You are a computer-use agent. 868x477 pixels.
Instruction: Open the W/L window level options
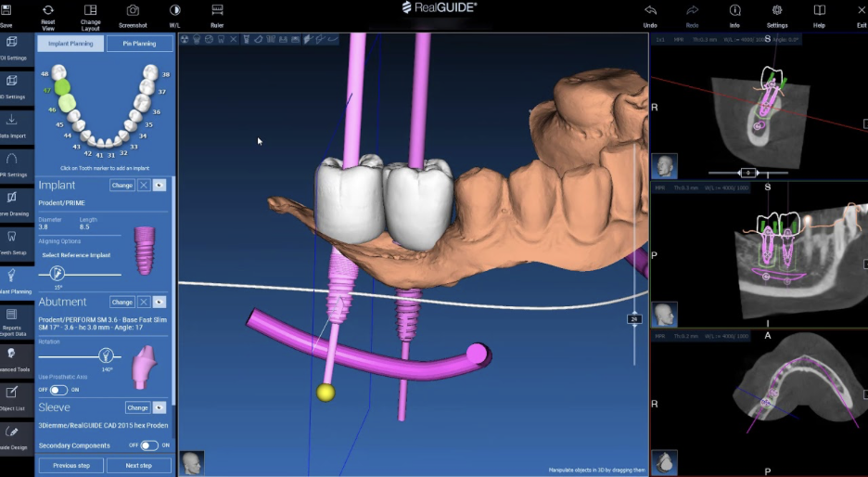click(175, 14)
